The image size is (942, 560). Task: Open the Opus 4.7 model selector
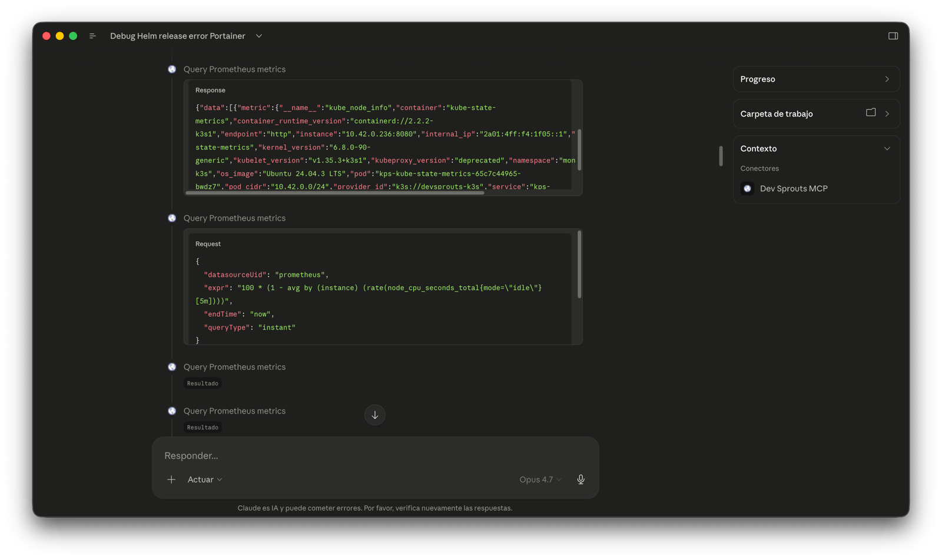(x=540, y=479)
